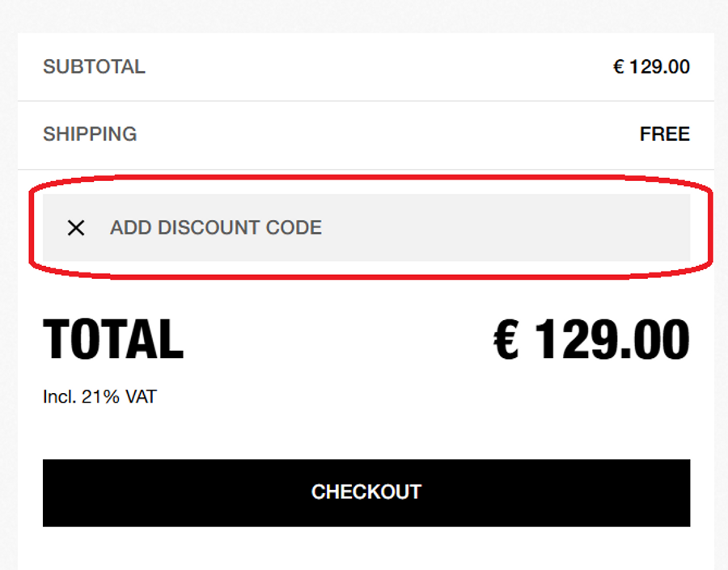
Task: Click the word CHECKOUT on the button
Action: pyautogui.click(x=366, y=492)
